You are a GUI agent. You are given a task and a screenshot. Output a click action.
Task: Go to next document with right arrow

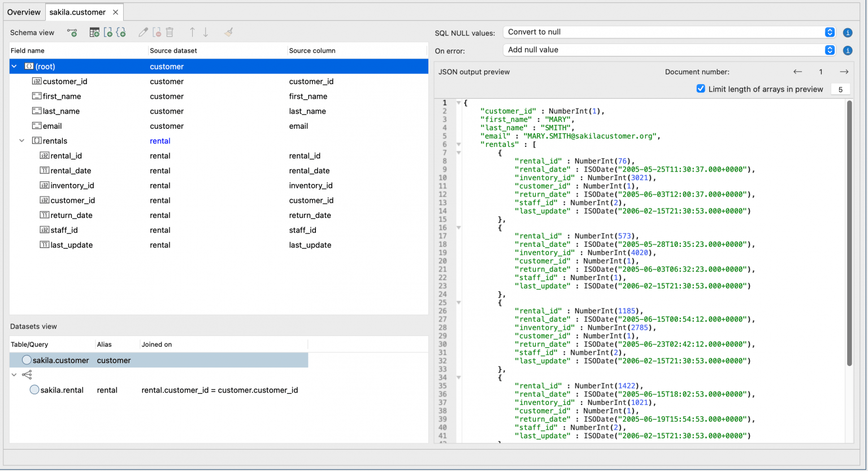coord(844,72)
